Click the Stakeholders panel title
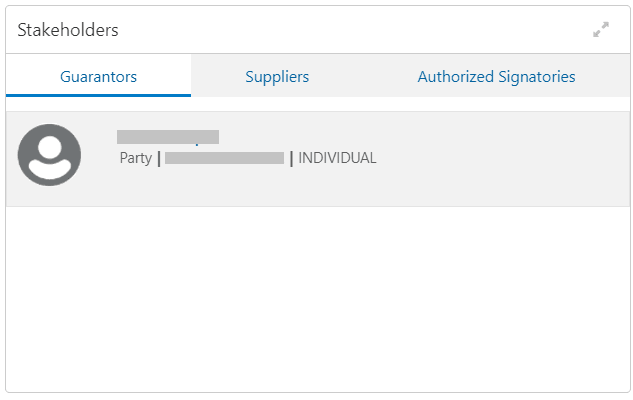 [68, 30]
